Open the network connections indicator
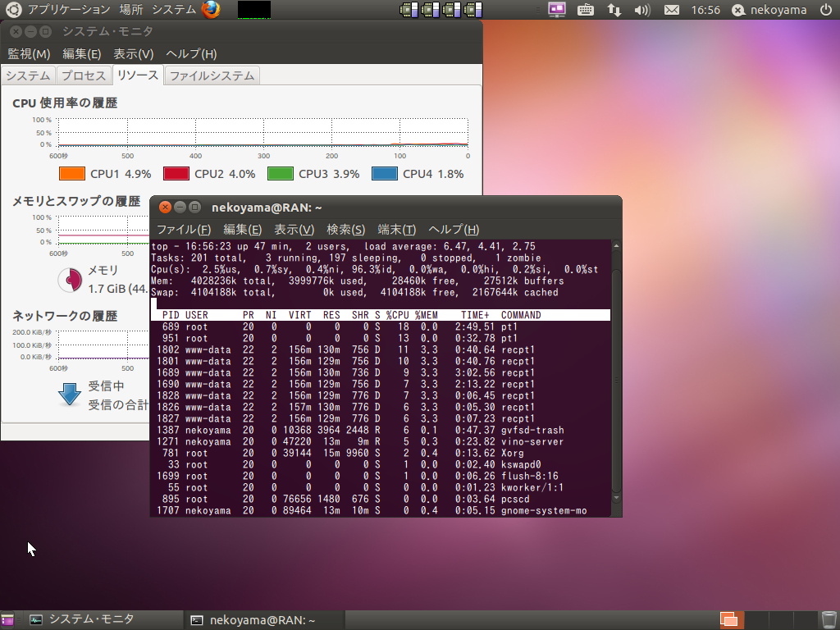The height and width of the screenshot is (630, 840). coord(614,10)
